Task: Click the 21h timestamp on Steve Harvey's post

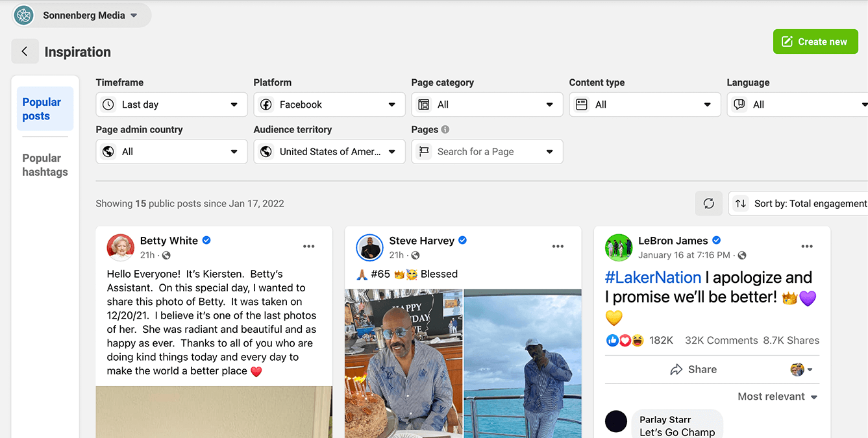Action: (397, 255)
